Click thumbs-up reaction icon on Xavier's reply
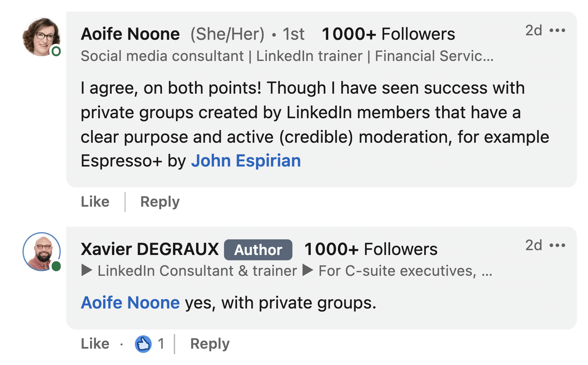Image resolution: width=588 pixels, height=365 pixels. pyautogui.click(x=143, y=344)
